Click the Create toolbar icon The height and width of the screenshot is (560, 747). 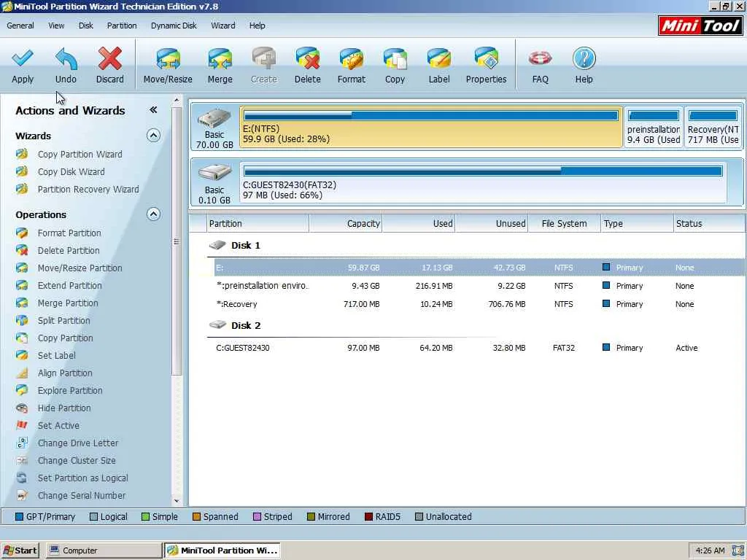(x=263, y=59)
